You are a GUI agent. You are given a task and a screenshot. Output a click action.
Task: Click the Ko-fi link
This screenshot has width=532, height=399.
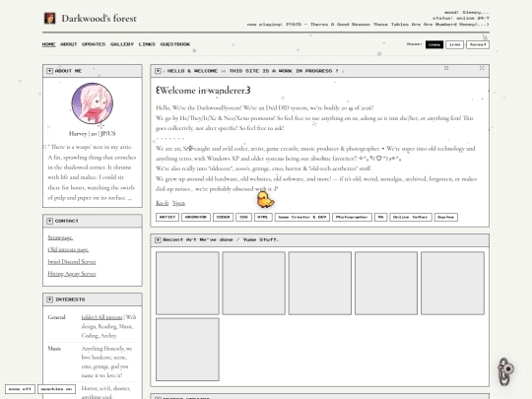[163, 203]
